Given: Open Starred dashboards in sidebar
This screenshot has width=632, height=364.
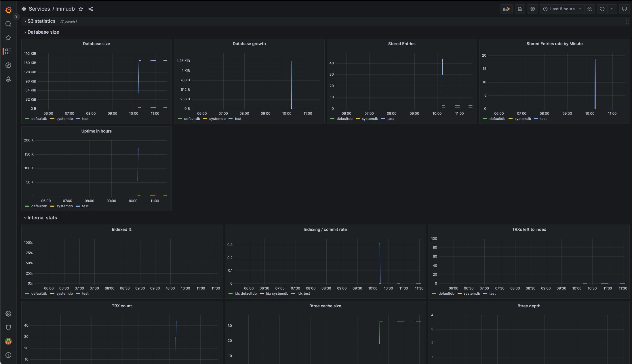Looking at the screenshot, I should [x=8, y=38].
